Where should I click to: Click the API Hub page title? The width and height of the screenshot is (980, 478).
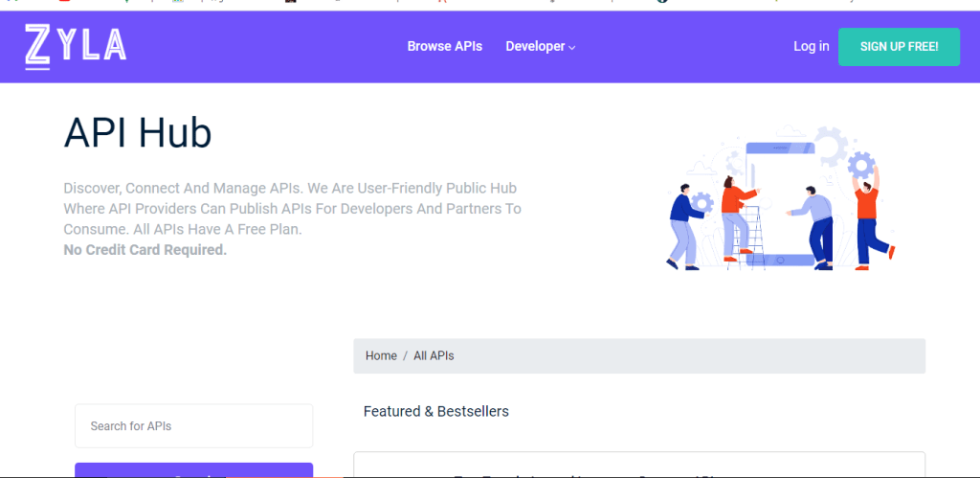pyautogui.click(x=138, y=133)
